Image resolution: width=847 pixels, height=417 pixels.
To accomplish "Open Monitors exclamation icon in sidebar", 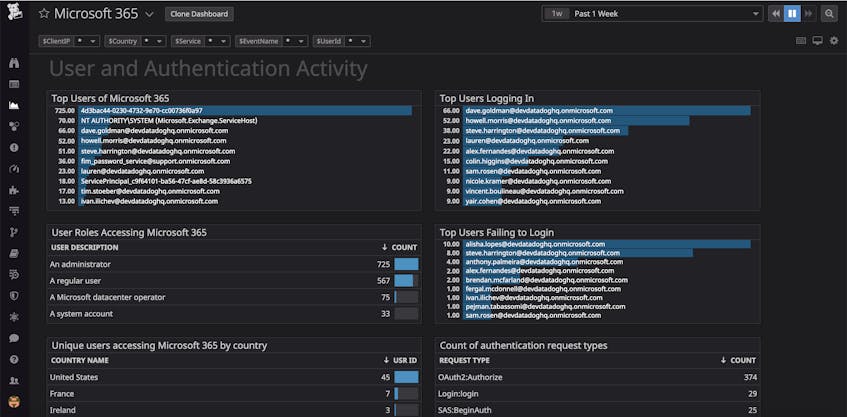I will point(15,147).
